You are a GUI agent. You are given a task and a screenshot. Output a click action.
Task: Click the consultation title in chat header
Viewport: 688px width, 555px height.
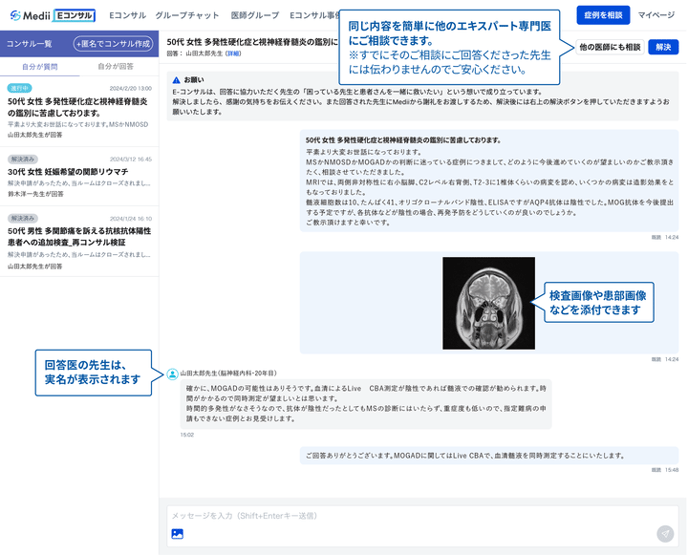click(252, 42)
